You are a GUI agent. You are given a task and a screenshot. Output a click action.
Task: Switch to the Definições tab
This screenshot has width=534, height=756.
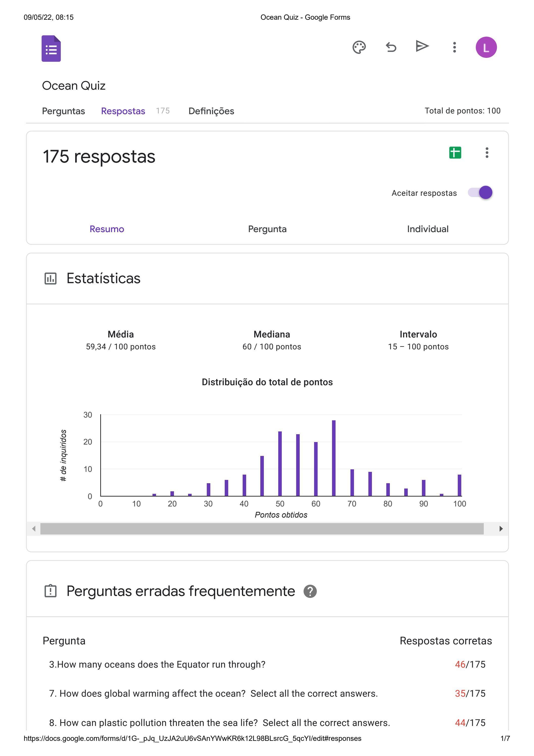(211, 111)
